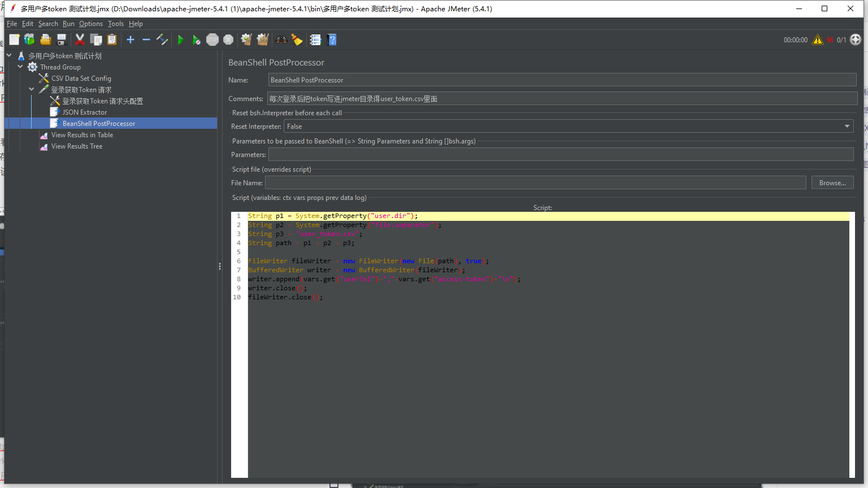Screen dimensions: 868x488
Task: Click the Collapse All minus icon
Action: pyautogui.click(x=146, y=40)
